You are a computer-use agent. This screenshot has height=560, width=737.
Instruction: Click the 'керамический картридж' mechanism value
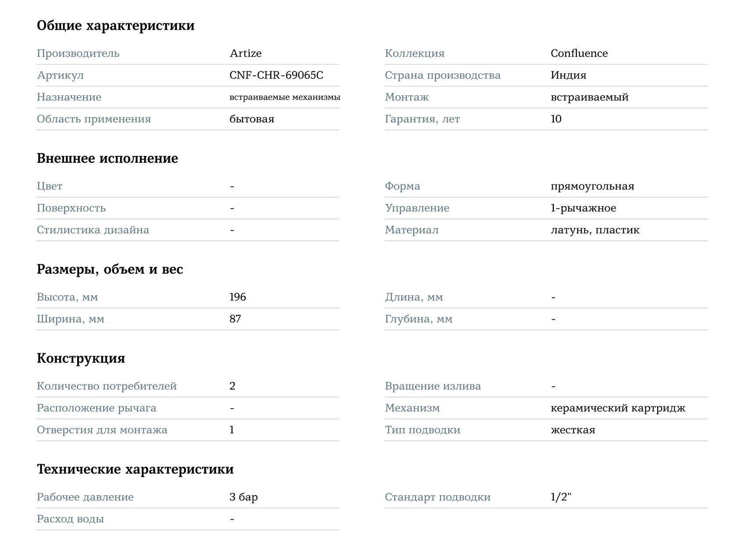pyautogui.click(x=618, y=408)
